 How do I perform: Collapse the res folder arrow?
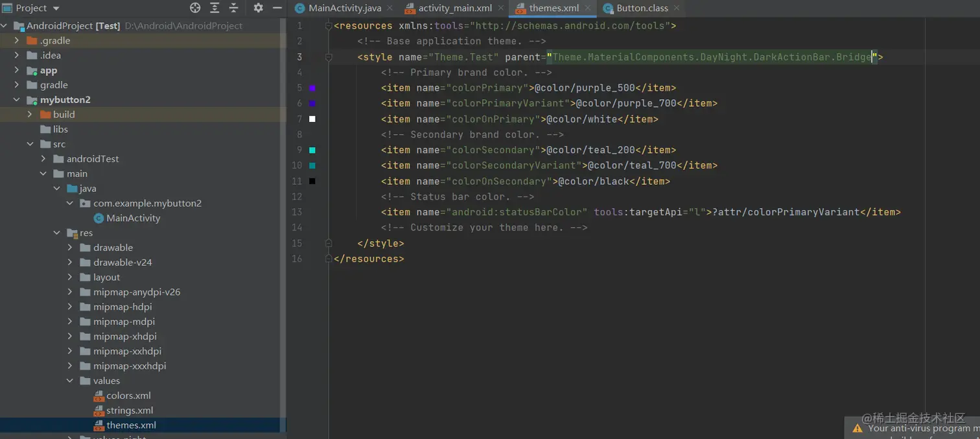[57, 233]
